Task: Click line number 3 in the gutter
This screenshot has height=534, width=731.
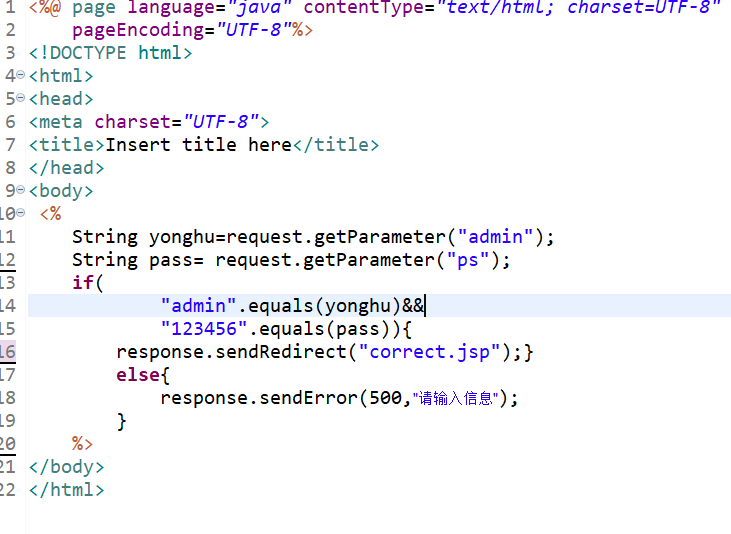Action: pos(10,53)
